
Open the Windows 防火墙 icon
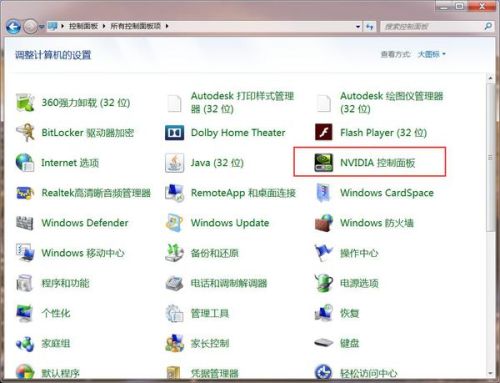323,223
